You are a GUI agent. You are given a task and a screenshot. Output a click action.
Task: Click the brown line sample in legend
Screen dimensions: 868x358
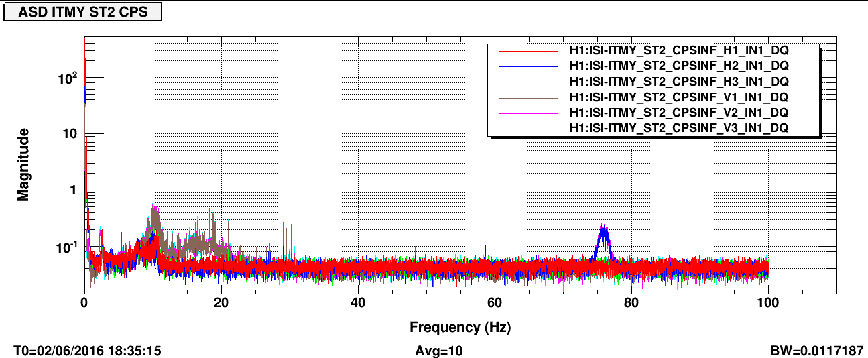pos(525,97)
